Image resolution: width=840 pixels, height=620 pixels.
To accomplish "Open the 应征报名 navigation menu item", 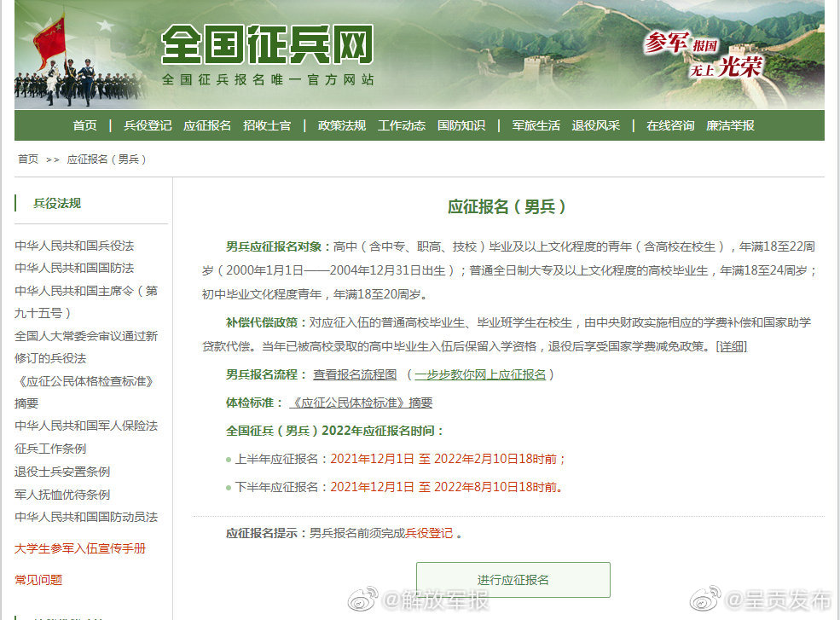I will 206,125.
